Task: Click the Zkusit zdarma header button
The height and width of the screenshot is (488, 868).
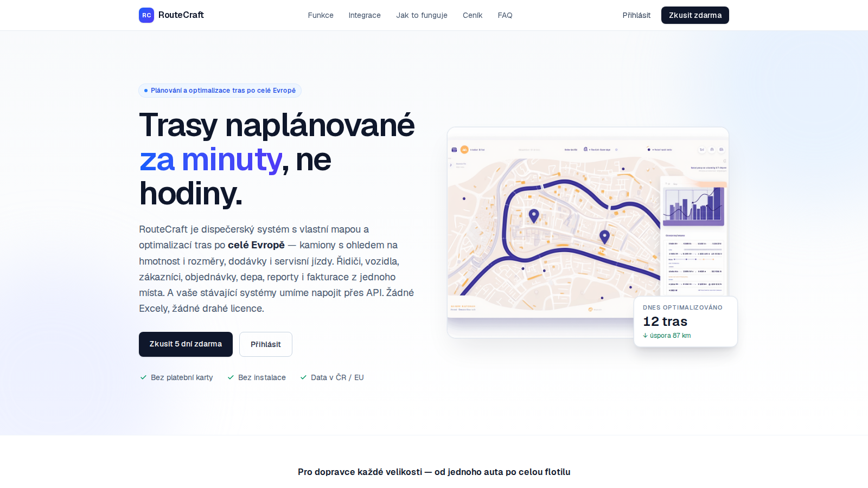Action: (x=695, y=15)
